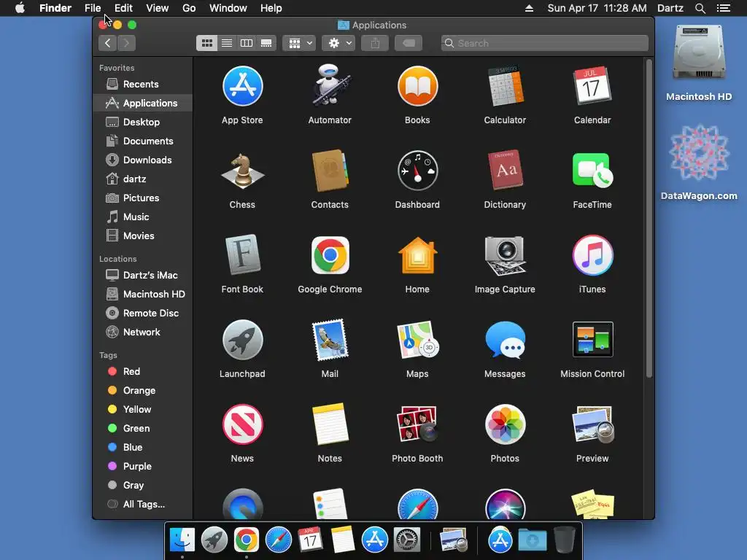This screenshot has height=560, width=747.
Task: Go forward with the right chevron
Action: [126, 43]
